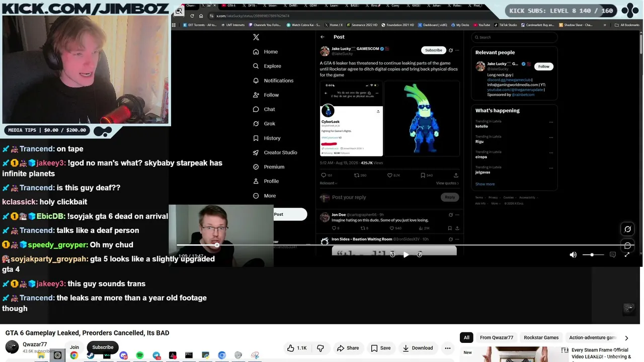The height and width of the screenshot is (362, 644).
Task: Click the Reply button
Action: pyautogui.click(x=450, y=197)
